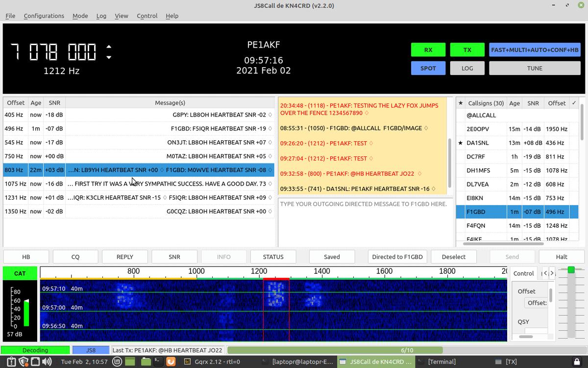Switch to the laptopr terminal taskbar window
588x368 pixels.
tap(298, 362)
